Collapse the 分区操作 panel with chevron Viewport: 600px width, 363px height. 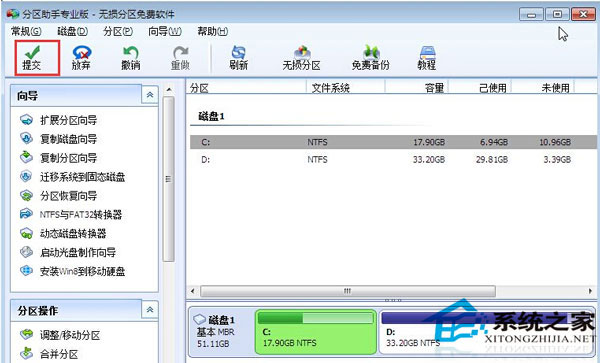150,309
